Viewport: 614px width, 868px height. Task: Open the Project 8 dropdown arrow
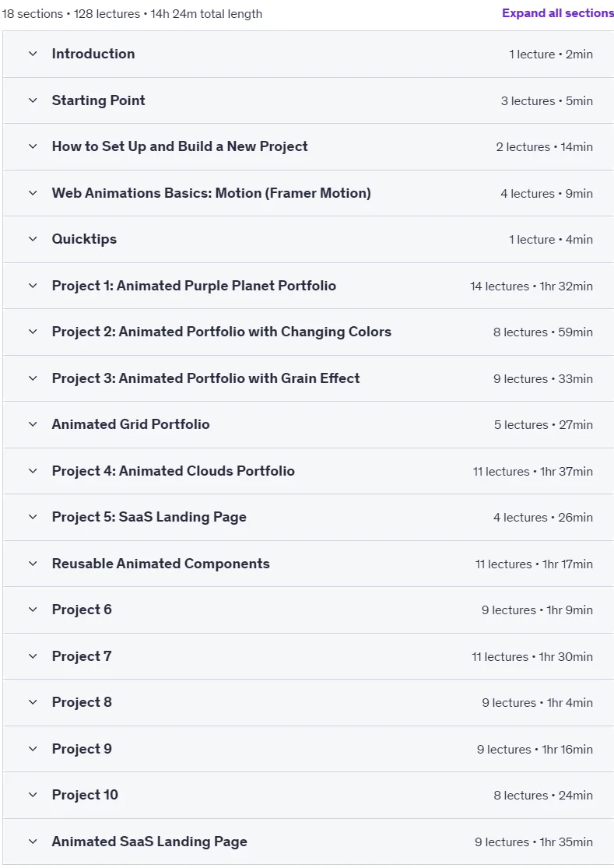pos(33,702)
